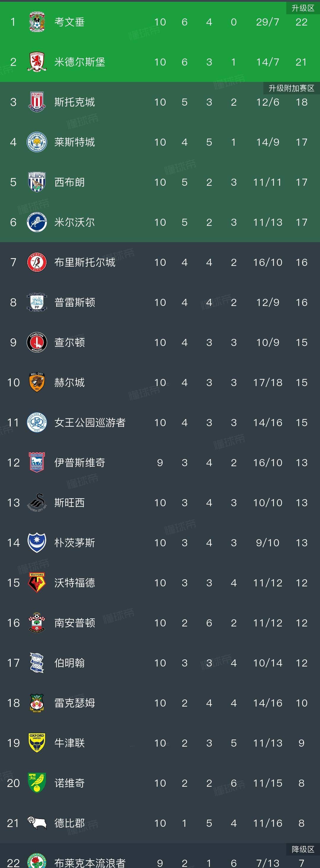Tap the Portsmouth star-and-crescent badge
Screen dimensions: 320x868
point(37,542)
